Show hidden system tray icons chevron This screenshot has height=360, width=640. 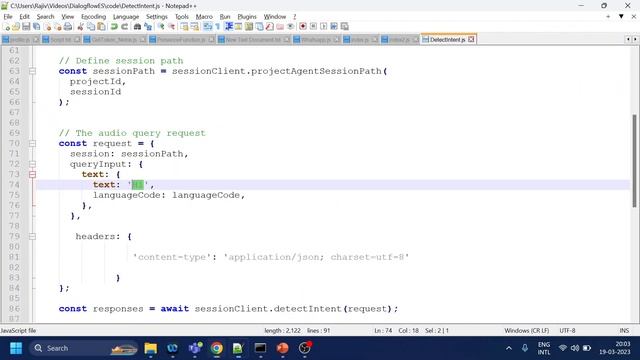(509, 348)
